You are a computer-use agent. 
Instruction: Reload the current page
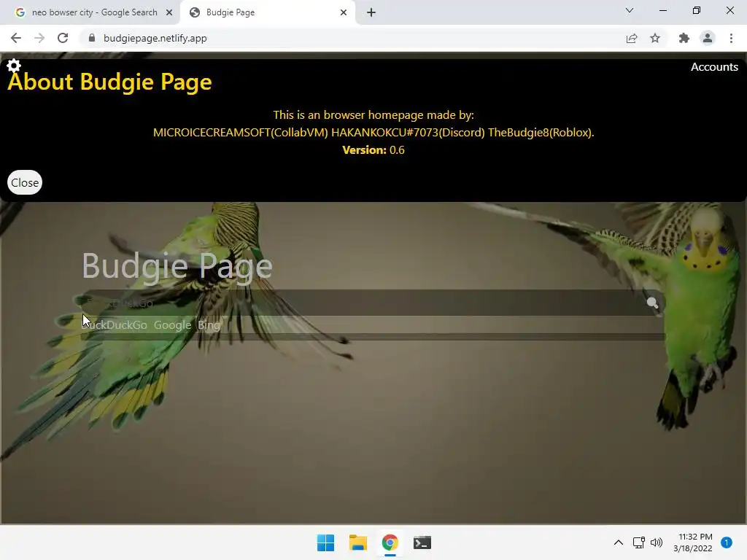(x=63, y=38)
